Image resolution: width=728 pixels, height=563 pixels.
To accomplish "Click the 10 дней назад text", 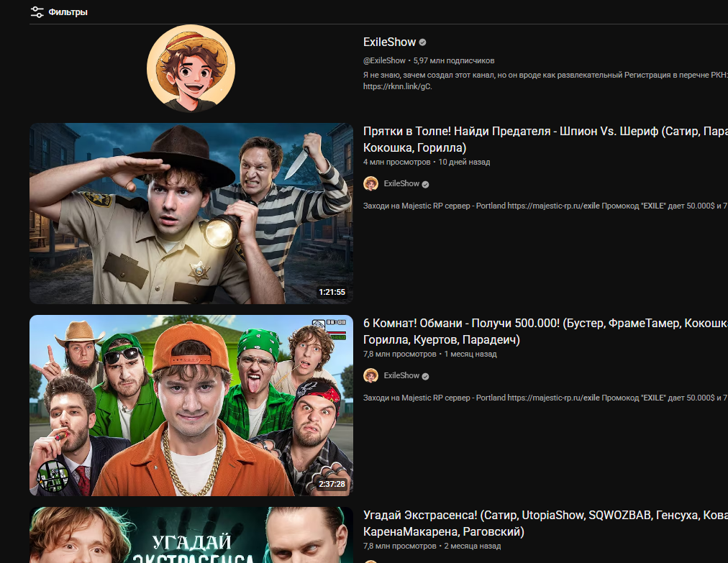I will [464, 162].
